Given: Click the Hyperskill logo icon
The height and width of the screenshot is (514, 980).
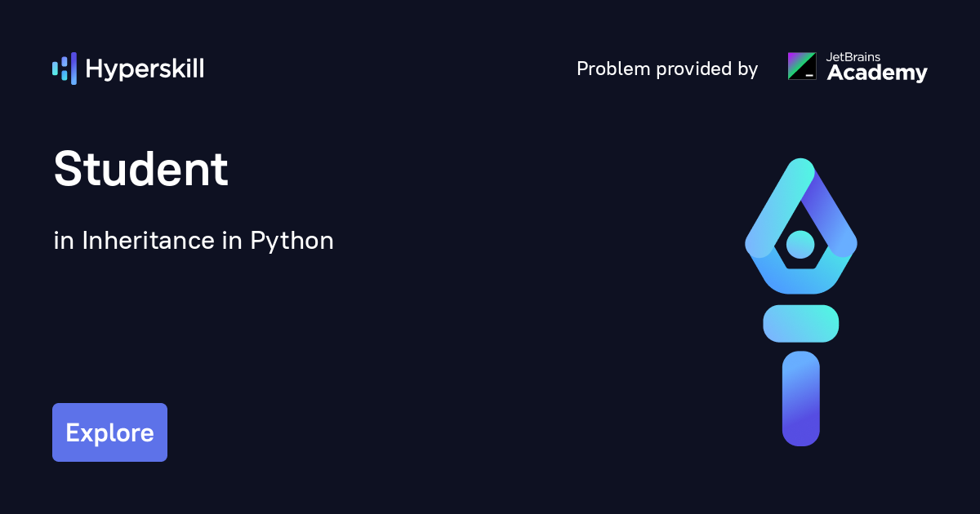Looking at the screenshot, I should (64, 69).
